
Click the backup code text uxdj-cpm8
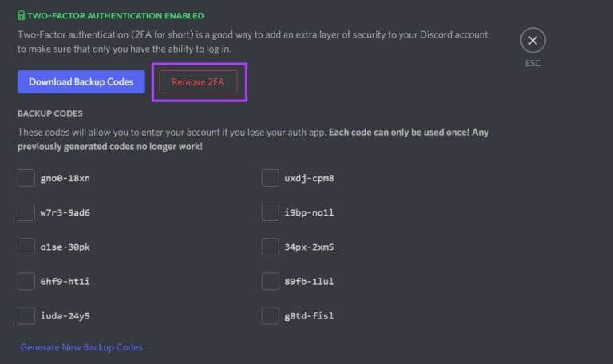coord(309,178)
